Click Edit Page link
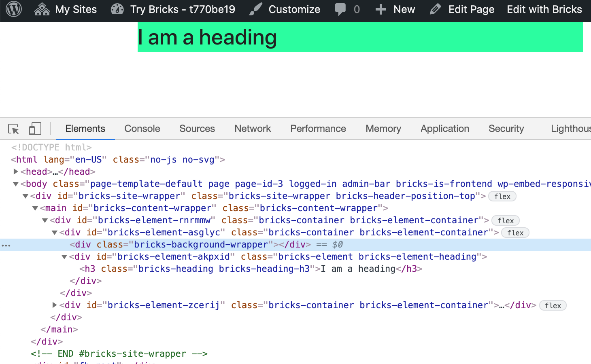The image size is (591, 364). tap(471, 9)
